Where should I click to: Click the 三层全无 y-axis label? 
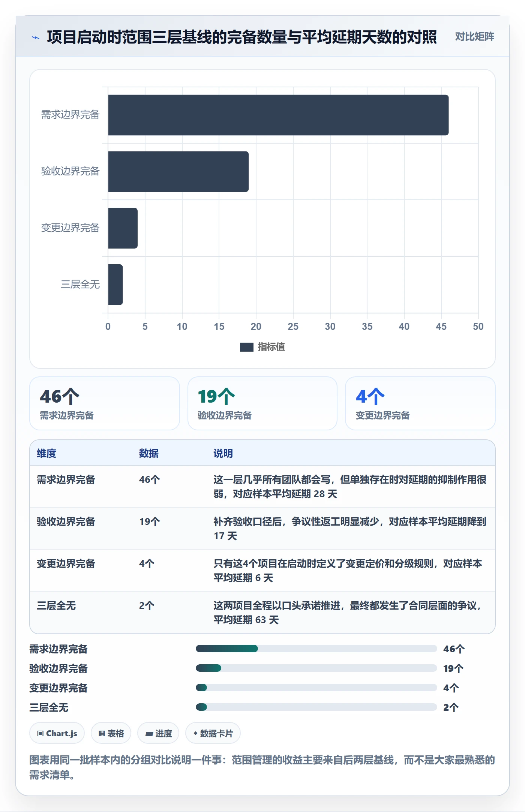pyautogui.click(x=80, y=285)
